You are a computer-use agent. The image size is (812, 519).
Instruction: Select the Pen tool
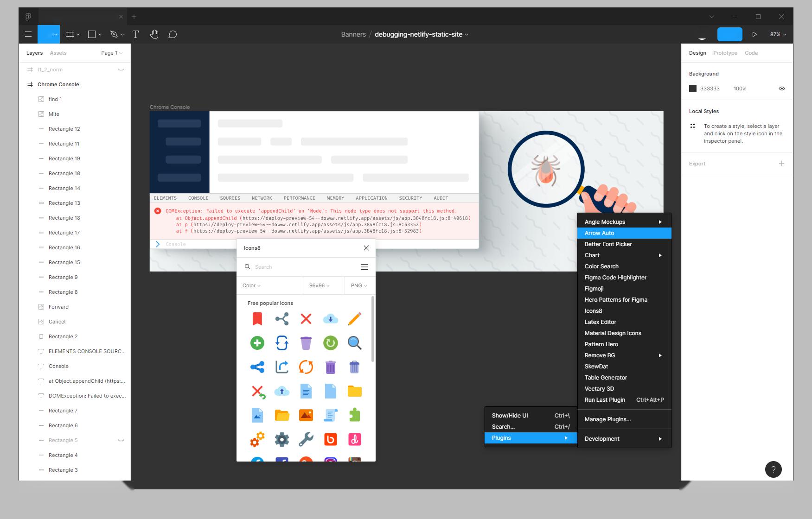[x=114, y=34]
